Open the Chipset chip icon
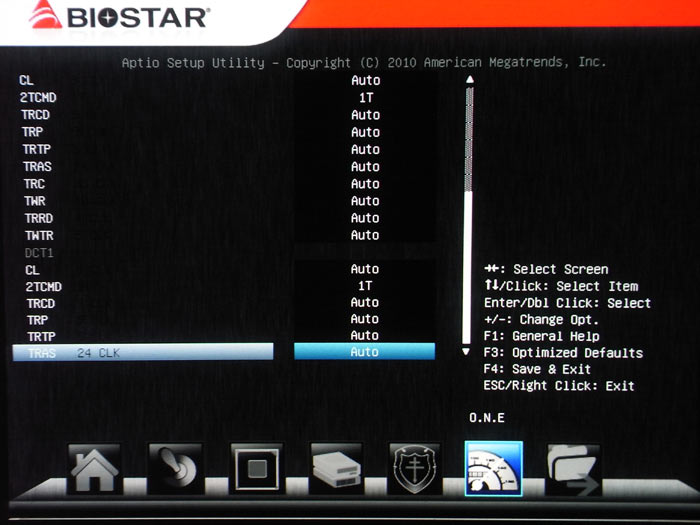Viewport: 700px width, 525px height. tap(256, 469)
